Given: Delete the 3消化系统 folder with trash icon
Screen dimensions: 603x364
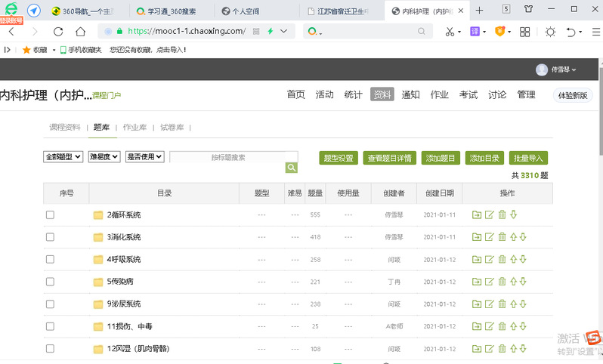Looking at the screenshot, I should click(x=502, y=237).
